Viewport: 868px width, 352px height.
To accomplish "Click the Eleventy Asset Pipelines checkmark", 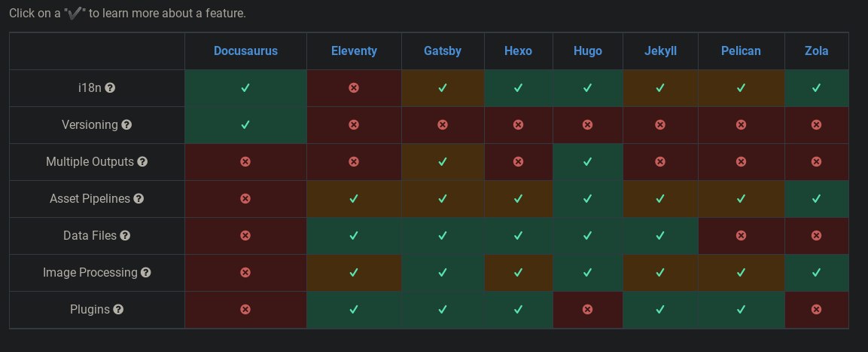I will [x=354, y=198].
